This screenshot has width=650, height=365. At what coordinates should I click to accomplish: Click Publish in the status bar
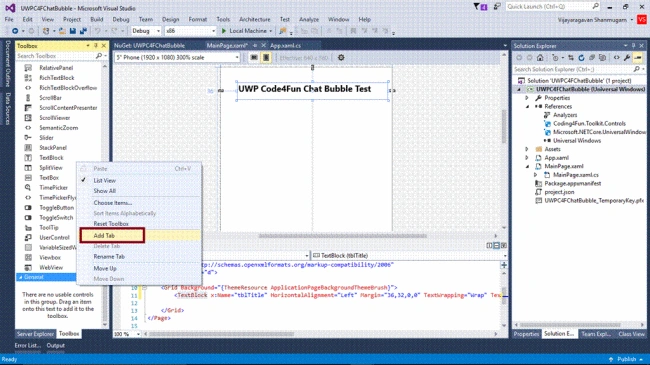626,359
